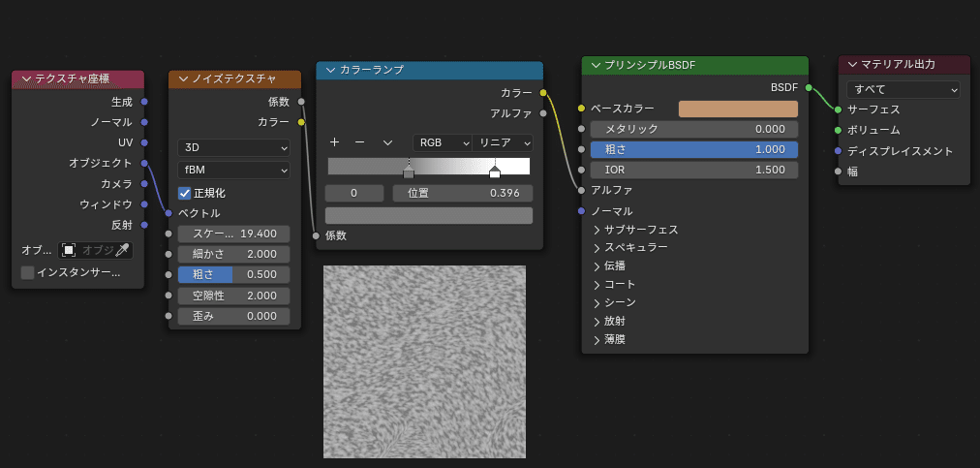Click the カラーランプ アルファ output socket
Image resolution: width=980 pixels, height=468 pixels.
tap(543, 113)
